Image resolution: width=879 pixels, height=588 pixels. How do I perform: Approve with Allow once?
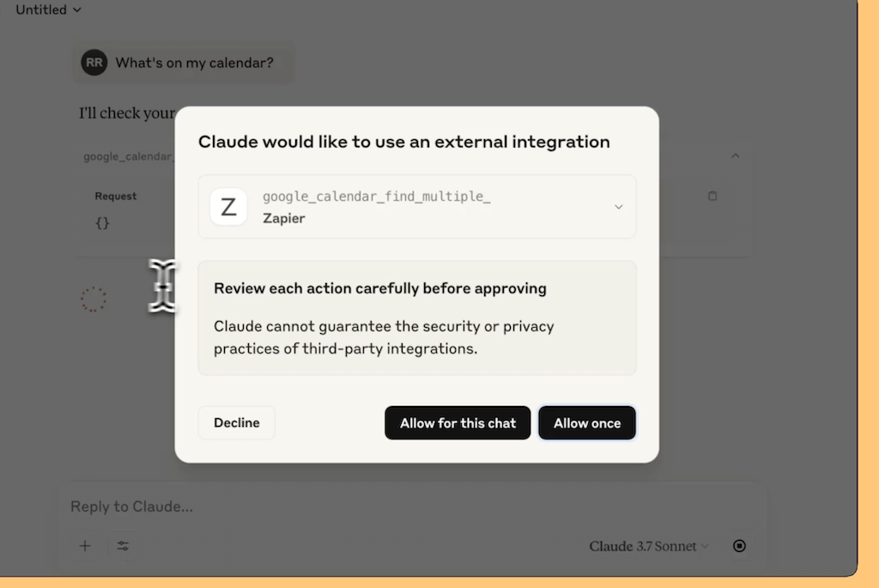tap(587, 422)
